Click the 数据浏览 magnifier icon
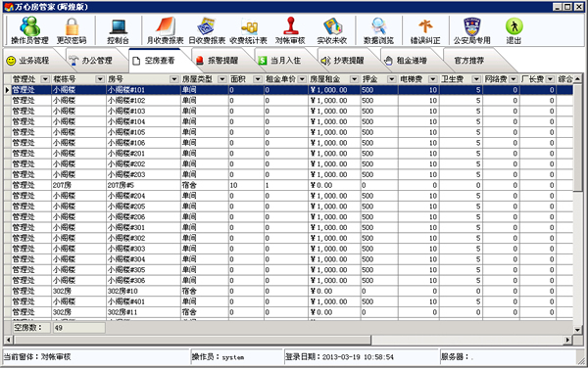This screenshot has width=588, height=369. [378, 30]
